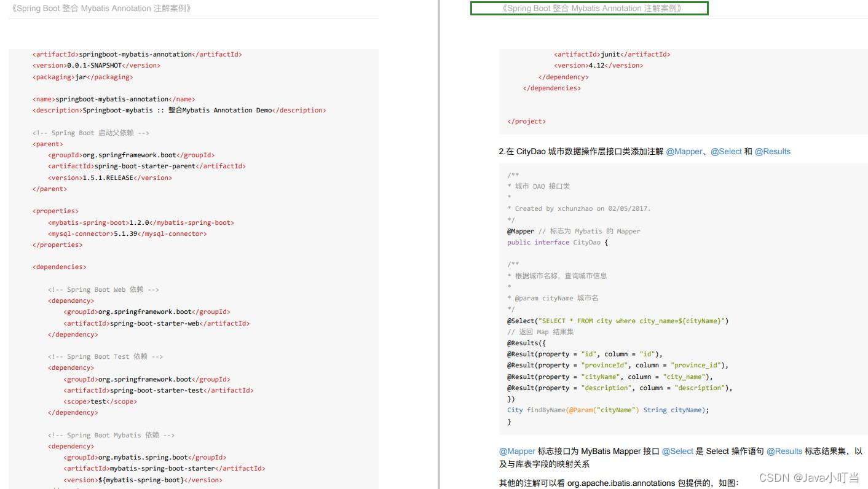
Task: Click the left page header title text
Action: click(x=101, y=9)
